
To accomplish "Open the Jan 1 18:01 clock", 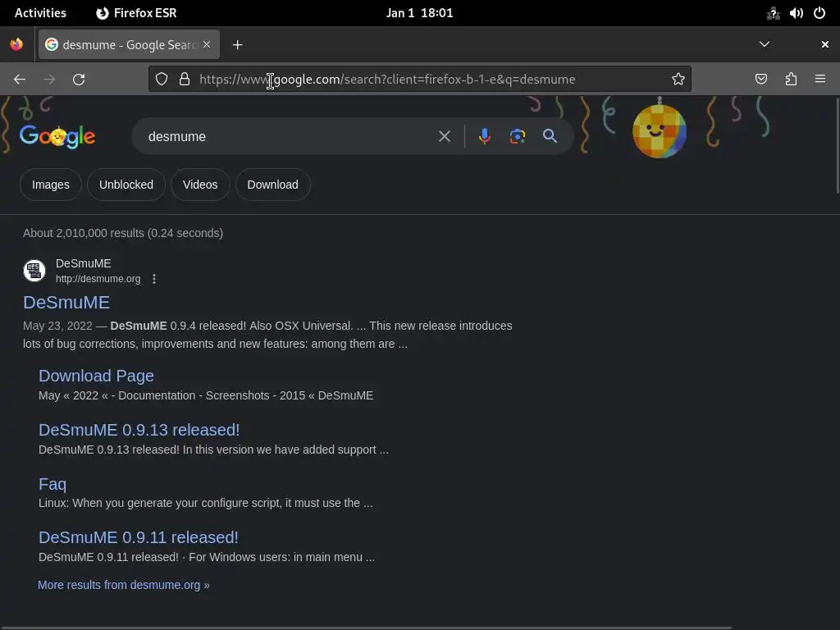I will click(x=419, y=13).
